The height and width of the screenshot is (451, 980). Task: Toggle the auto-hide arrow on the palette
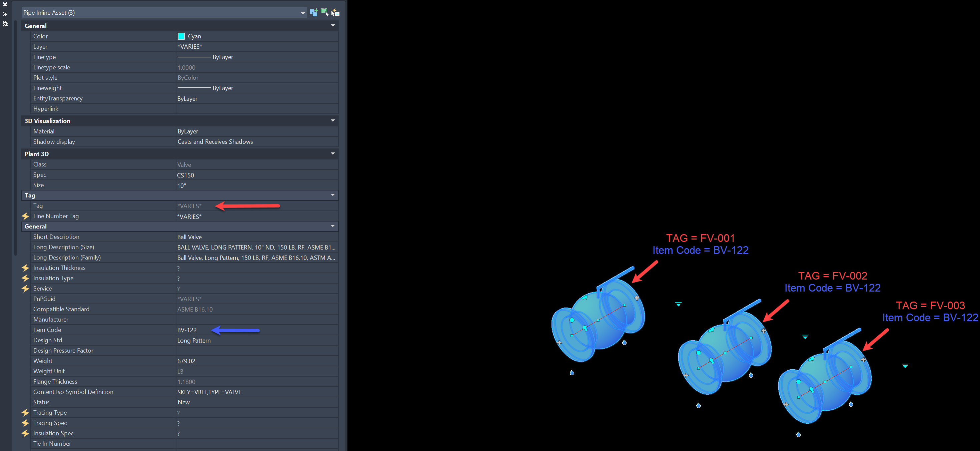(5, 14)
